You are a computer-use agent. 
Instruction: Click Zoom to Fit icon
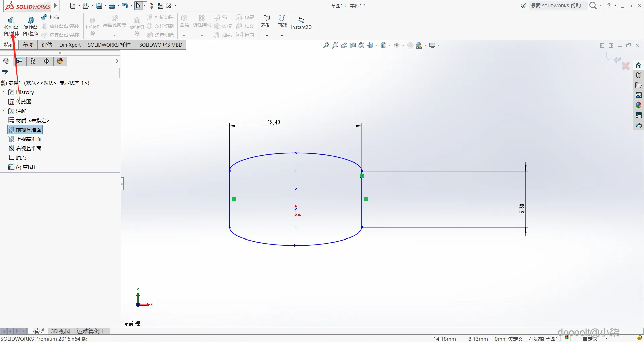326,45
